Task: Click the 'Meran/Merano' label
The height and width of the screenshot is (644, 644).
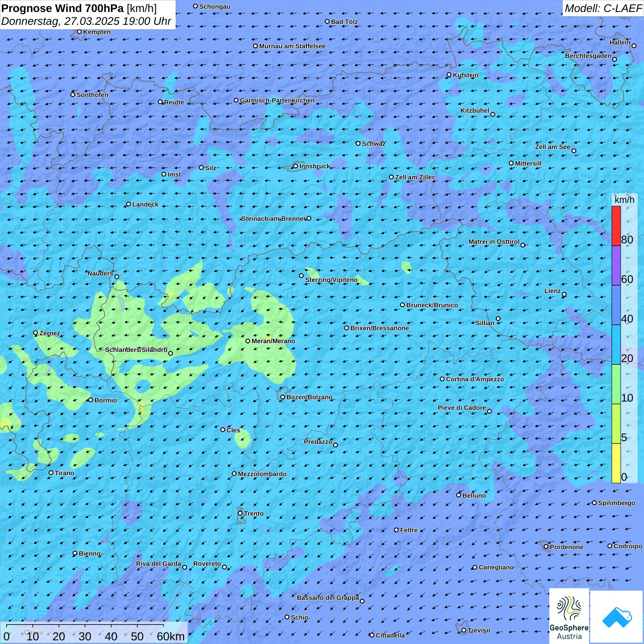Action: [273, 341]
